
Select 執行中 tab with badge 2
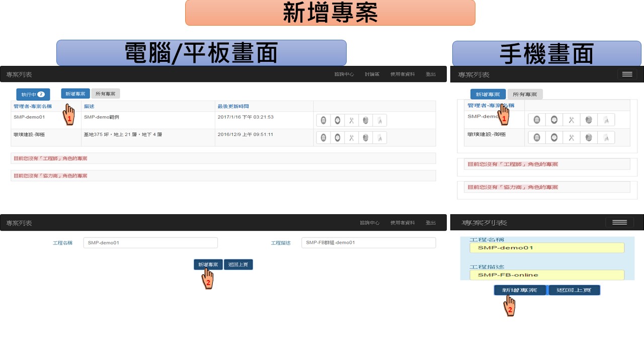click(33, 95)
